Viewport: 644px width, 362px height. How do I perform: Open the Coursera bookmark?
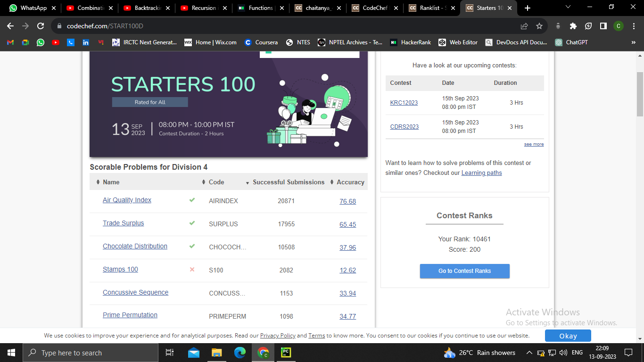(x=261, y=42)
